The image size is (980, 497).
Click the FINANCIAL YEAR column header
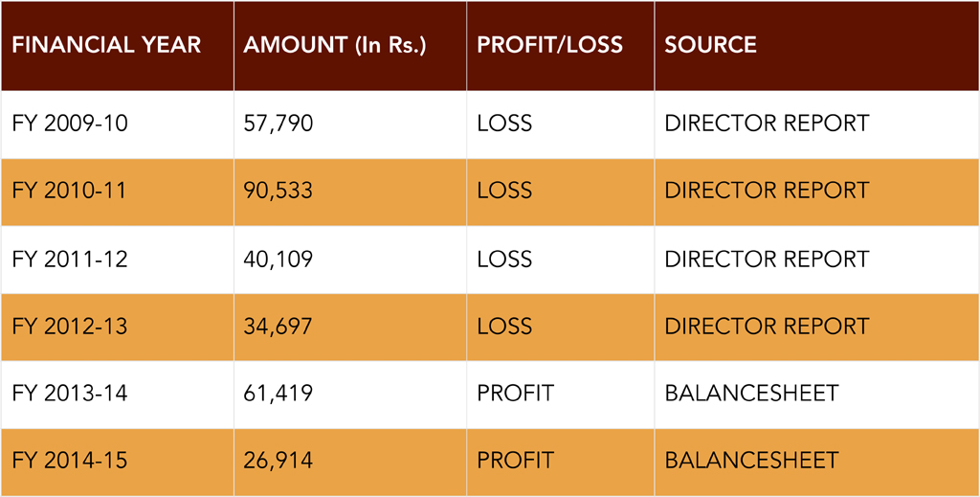click(x=106, y=45)
